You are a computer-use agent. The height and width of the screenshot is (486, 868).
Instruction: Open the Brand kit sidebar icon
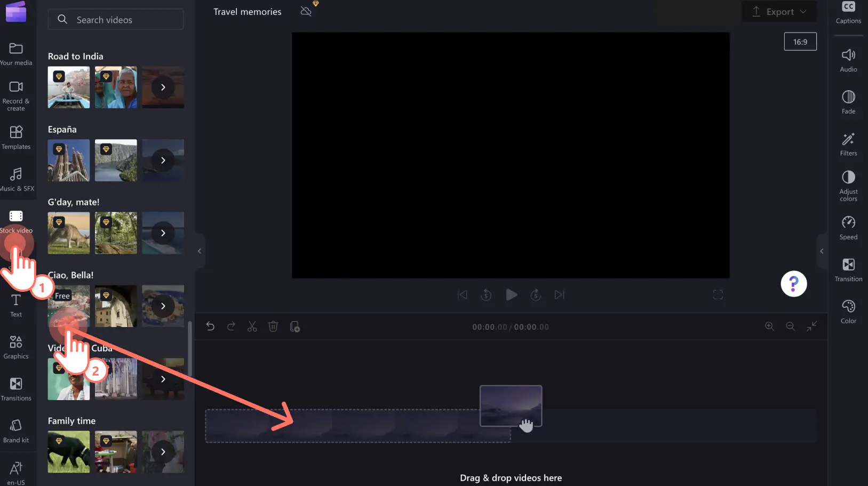click(16, 432)
